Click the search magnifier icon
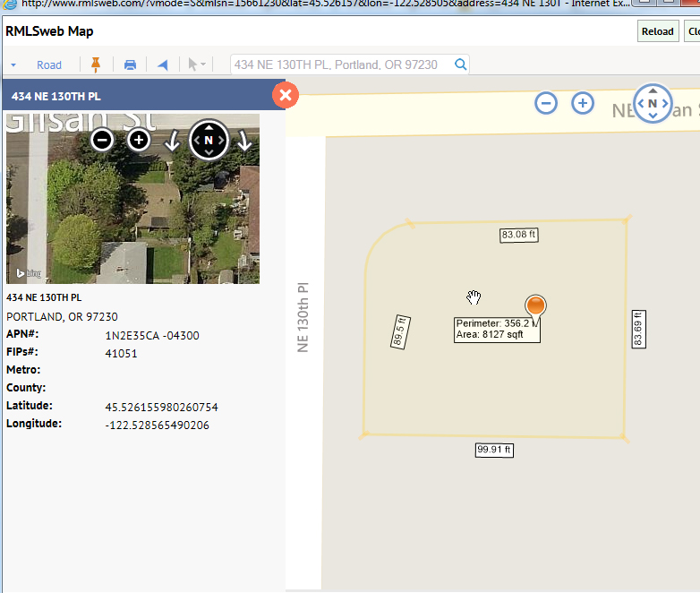The height and width of the screenshot is (593, 700). [x=460, y=64]
